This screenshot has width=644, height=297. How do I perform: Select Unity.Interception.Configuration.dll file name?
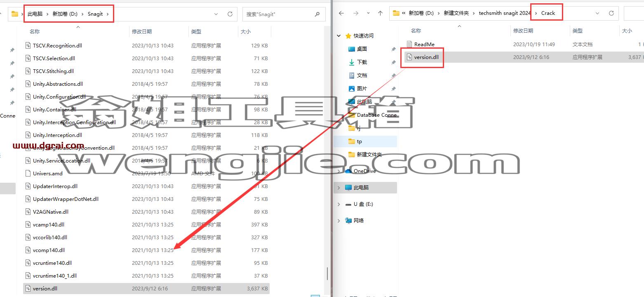pos(74,122)
